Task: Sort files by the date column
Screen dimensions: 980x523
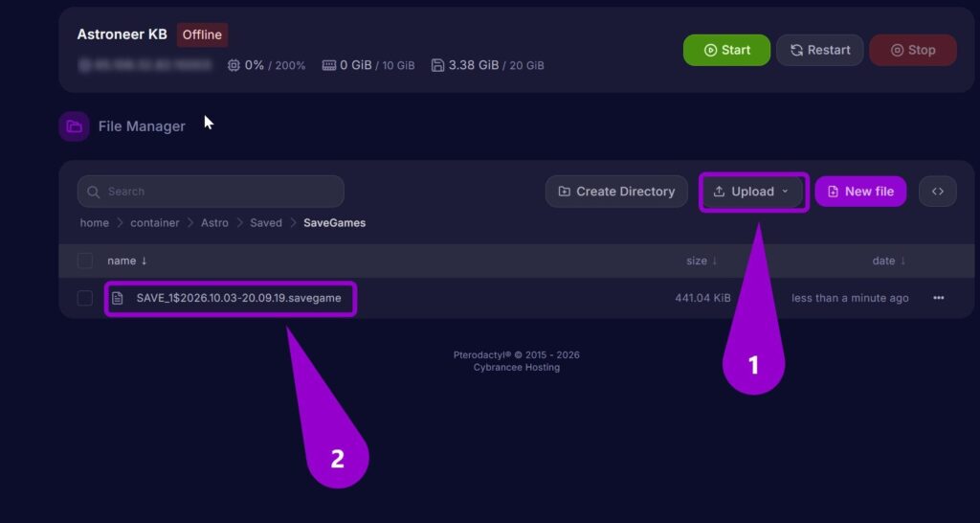Action: 889,261
